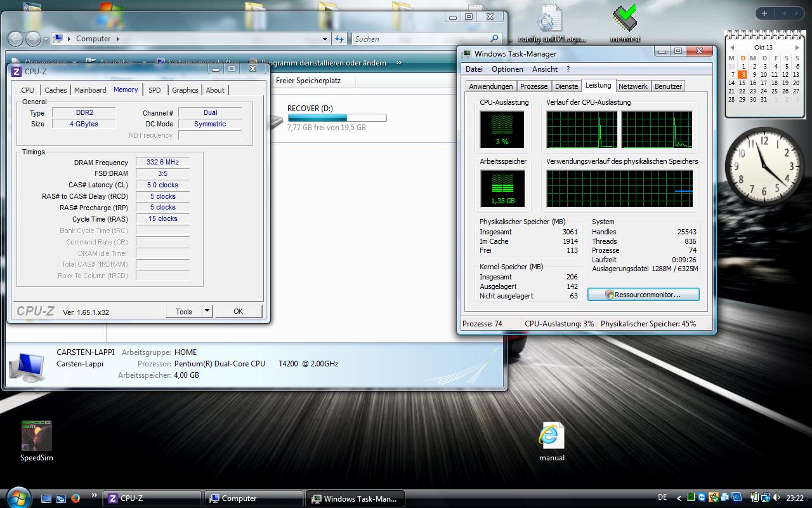812x508 pixels.
Task: Open ? help menu in Task Manager
Action: coord(568,69)
